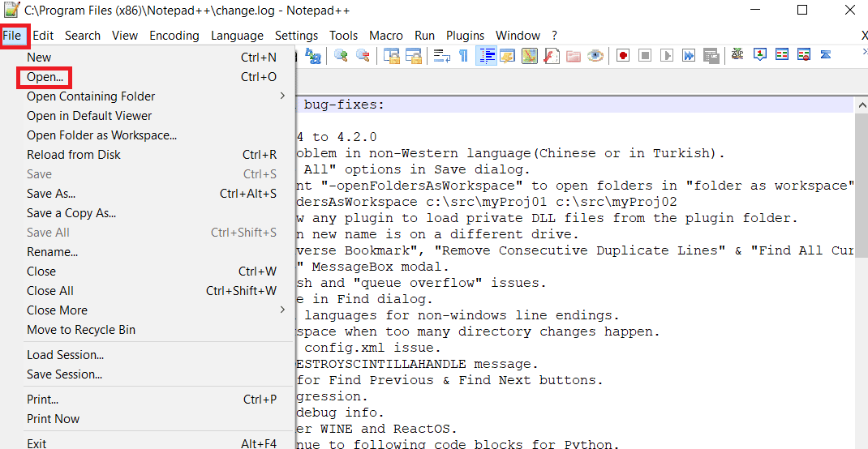Toggle Show All Characters pilcrow icon
Viewport: 868px width, 449px height.
click(463, 55)
